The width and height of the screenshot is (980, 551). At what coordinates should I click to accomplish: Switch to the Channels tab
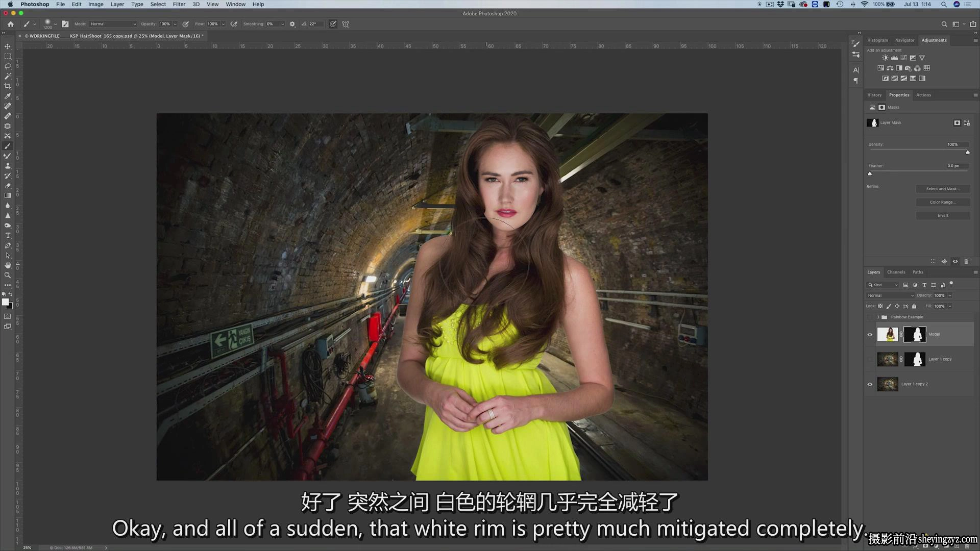[x=896, y=272]
